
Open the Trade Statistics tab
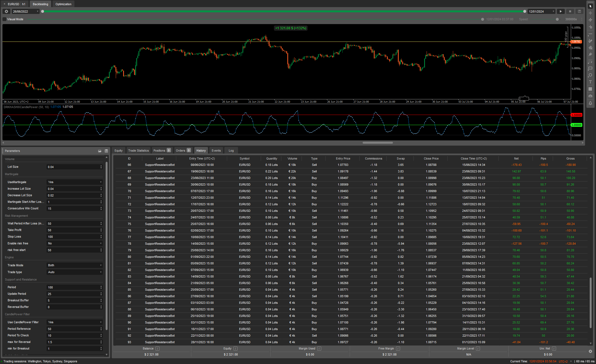138,150
